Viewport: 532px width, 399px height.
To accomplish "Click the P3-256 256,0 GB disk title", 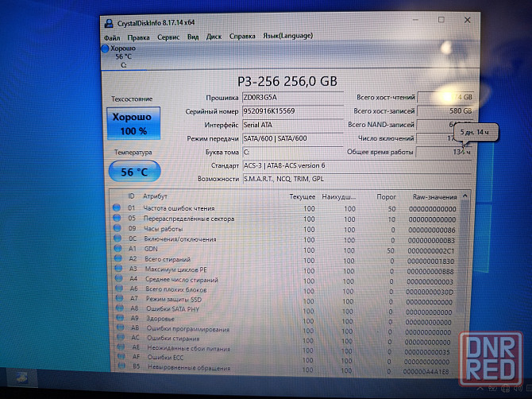I will (287, 81).
